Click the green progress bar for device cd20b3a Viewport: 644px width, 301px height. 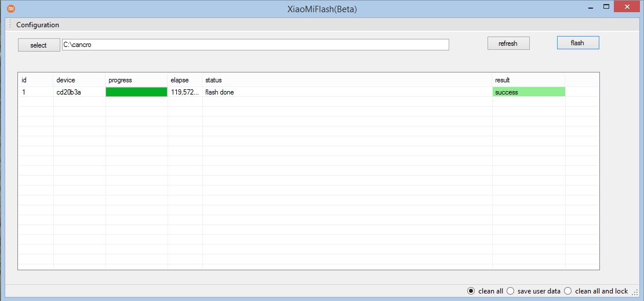(136, 92)
